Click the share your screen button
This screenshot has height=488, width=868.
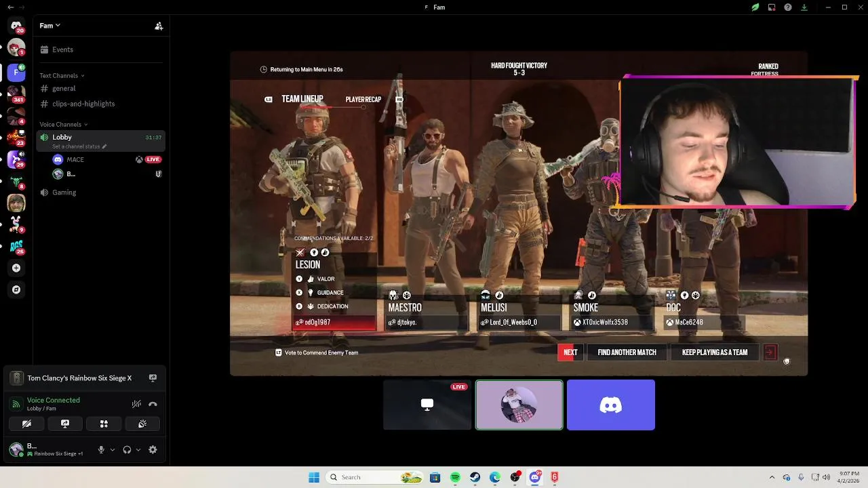click(65, 424)
